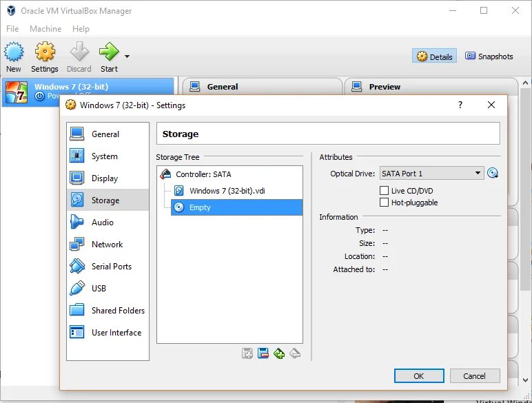
Task: Start the virtual machine with green arrow
Action: pos(110,56)
